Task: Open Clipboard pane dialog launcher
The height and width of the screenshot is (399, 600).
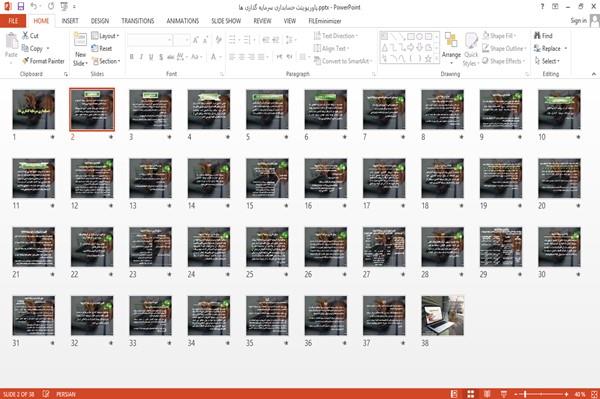Action: [x=66, y=74]
